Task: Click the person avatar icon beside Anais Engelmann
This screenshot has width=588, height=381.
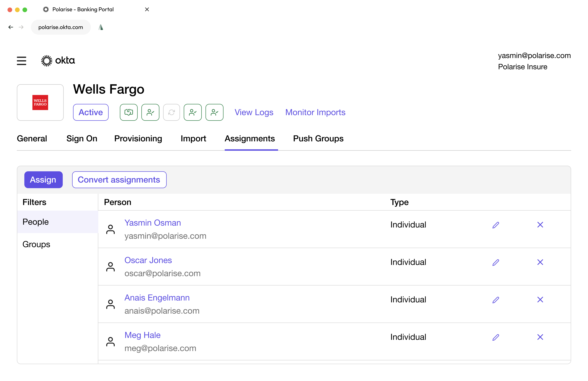Action: (110, 304)
